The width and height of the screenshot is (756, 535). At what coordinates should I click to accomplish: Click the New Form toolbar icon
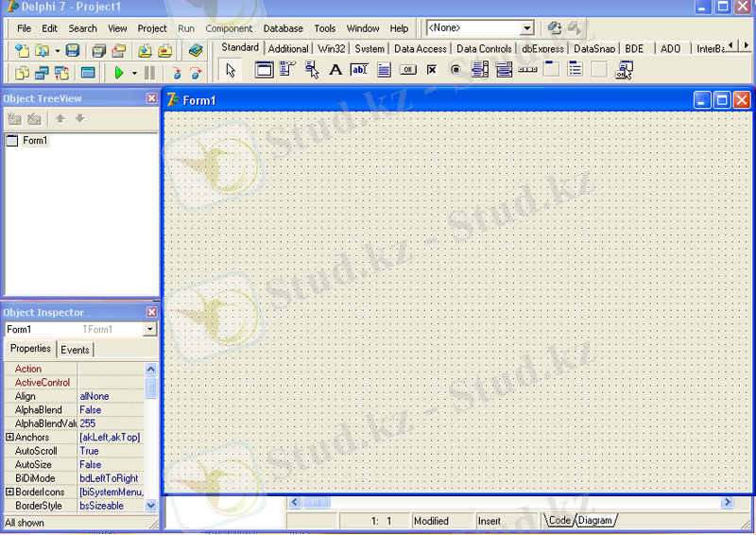[88, 73]
